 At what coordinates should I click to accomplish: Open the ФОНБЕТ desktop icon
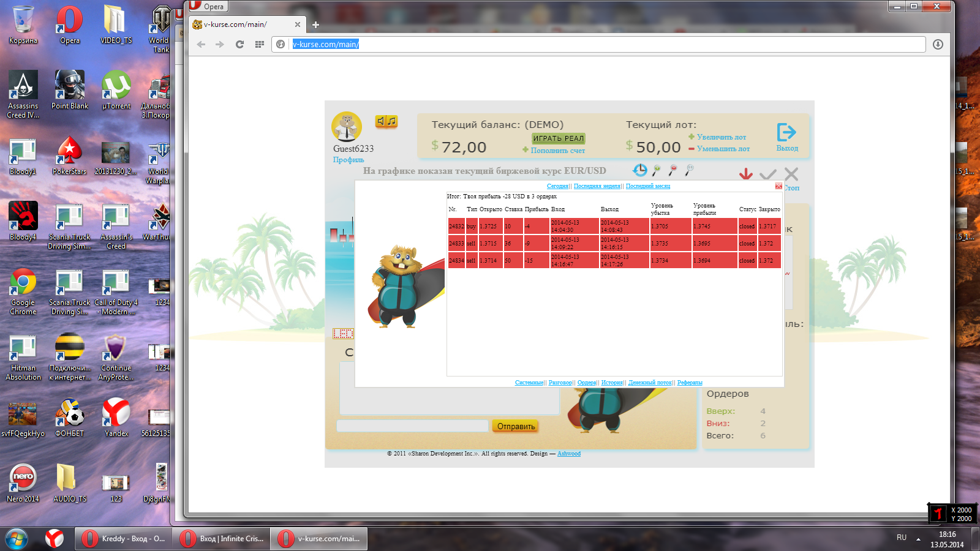click(x=70, y=418)
